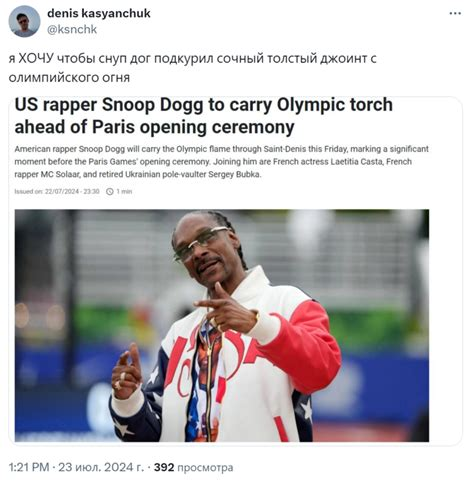This screenshot has height=481, width=474.
Task: Click Snoop Dogg's USA jacket in photo
Action: 227,362
